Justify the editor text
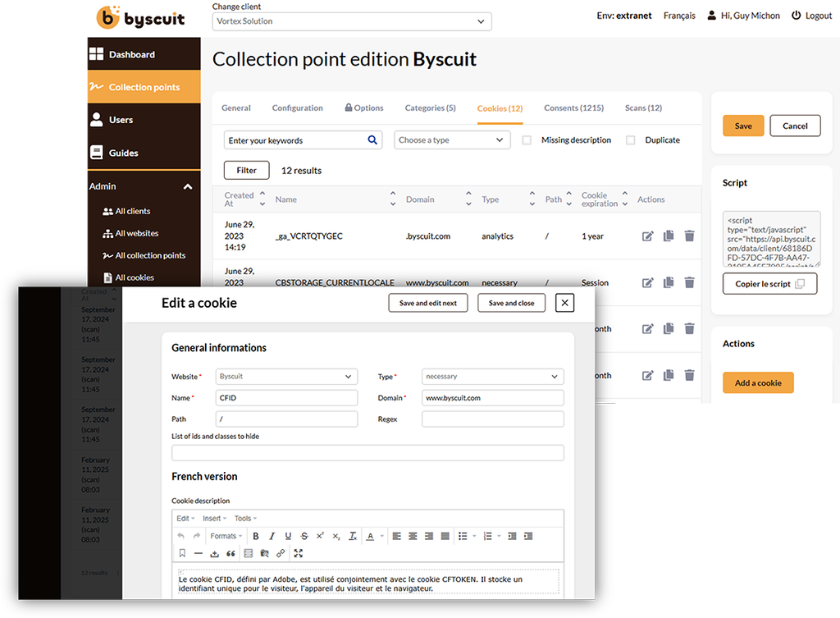The width and height of the screenshot is (840, 618). point(445,536)
